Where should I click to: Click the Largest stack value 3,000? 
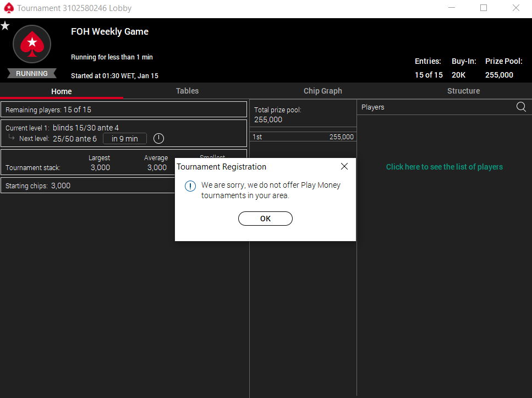tap(101, 167)
